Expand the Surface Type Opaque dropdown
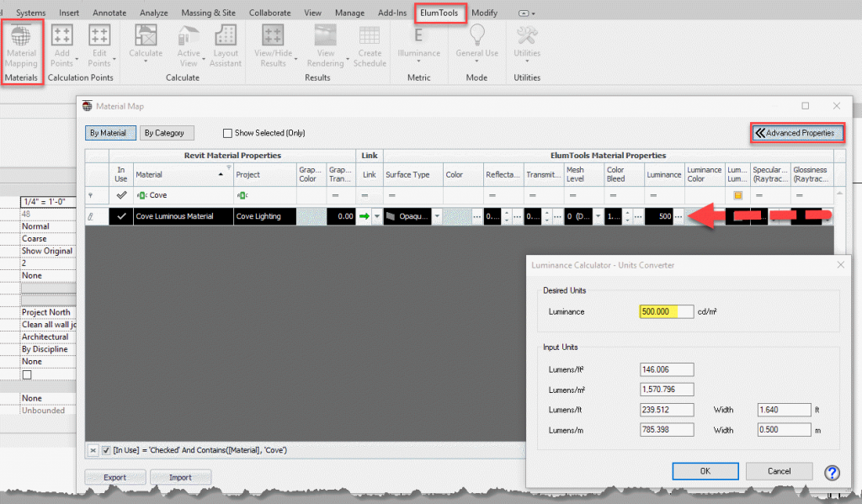The height and width of the screenshot is (504, 862). [437, 216]
